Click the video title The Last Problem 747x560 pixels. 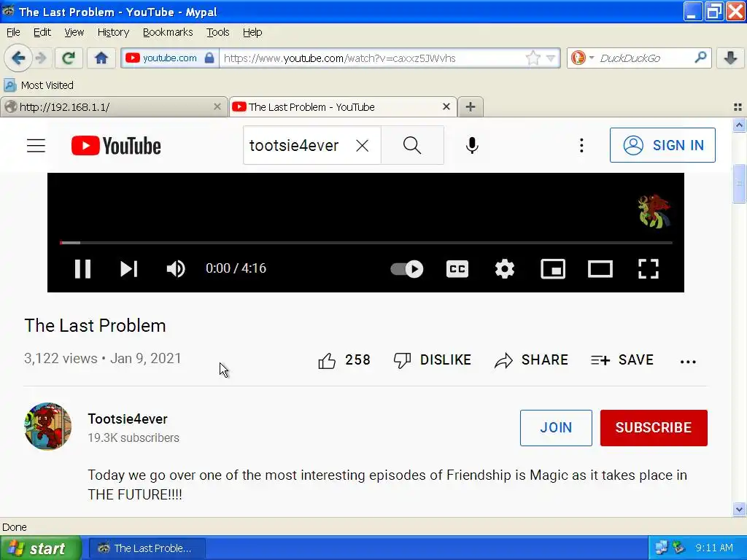(96, 326)
